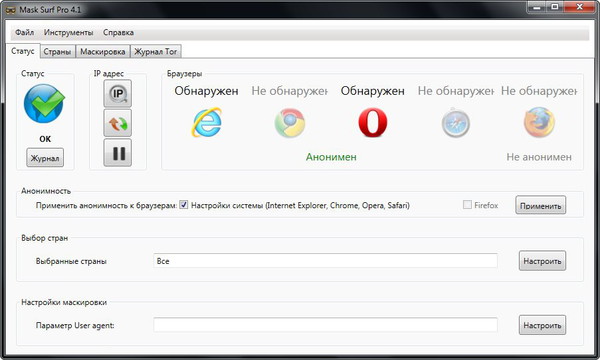Click the red Opera browser icon

[373, 122]
